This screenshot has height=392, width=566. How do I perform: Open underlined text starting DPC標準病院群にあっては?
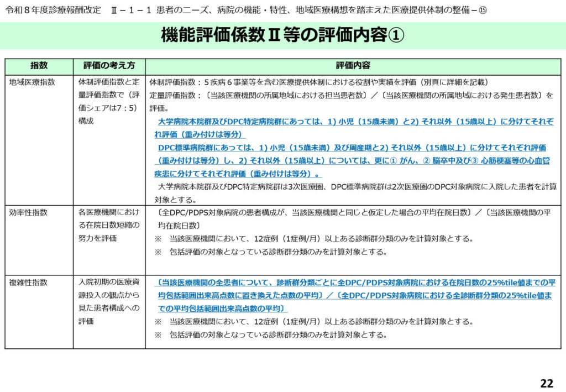[352, 148]
